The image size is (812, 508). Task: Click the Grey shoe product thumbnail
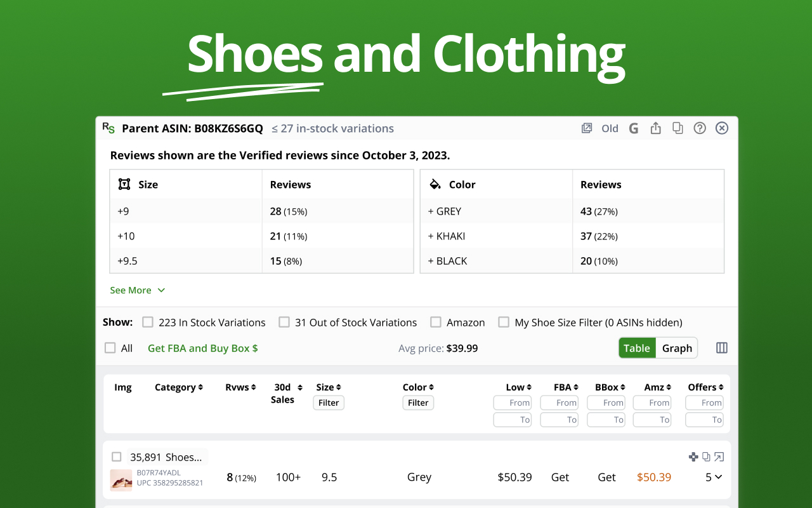121,480
